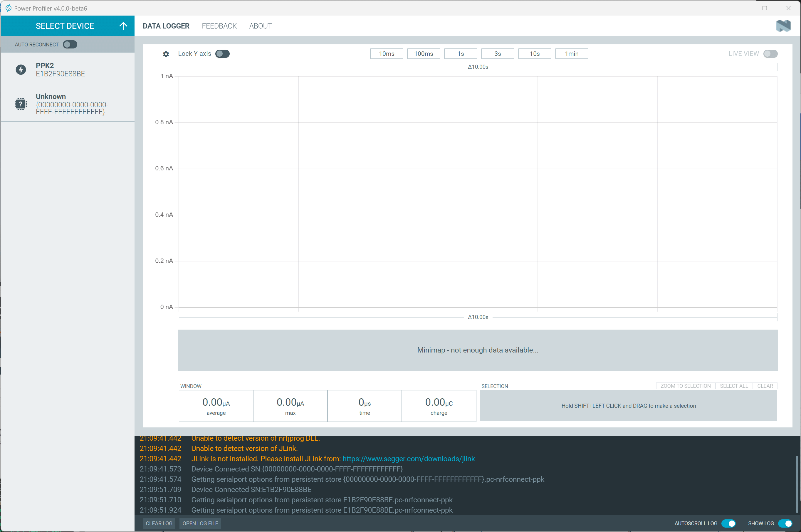
Task: Click the PPK2 lightning bolt device icon
Action: pyautogui.click(x=21, y=70)
